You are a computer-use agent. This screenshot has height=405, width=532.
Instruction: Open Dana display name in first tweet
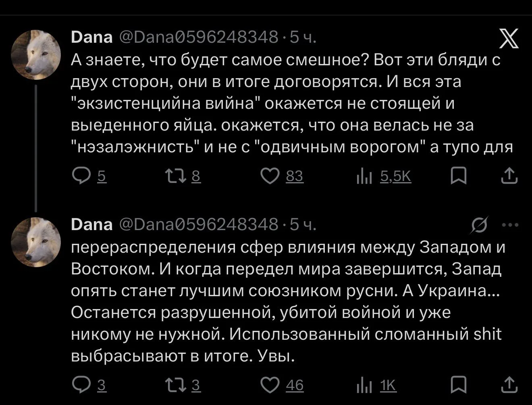92,37
